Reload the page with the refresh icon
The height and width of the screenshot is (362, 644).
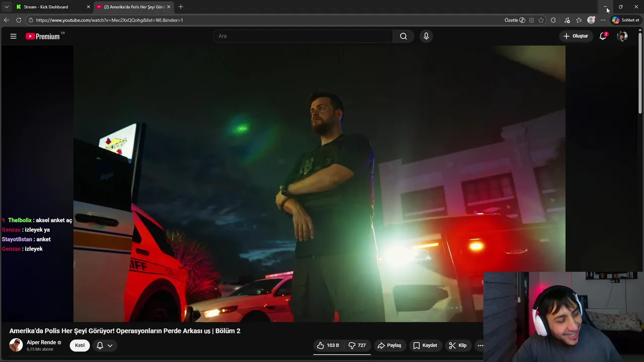pyautogui.click(x=19, y=20)
